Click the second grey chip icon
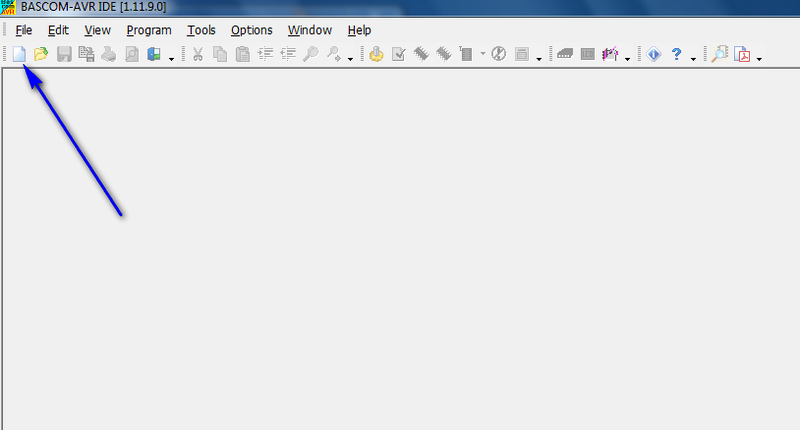 tap(444, 54)
